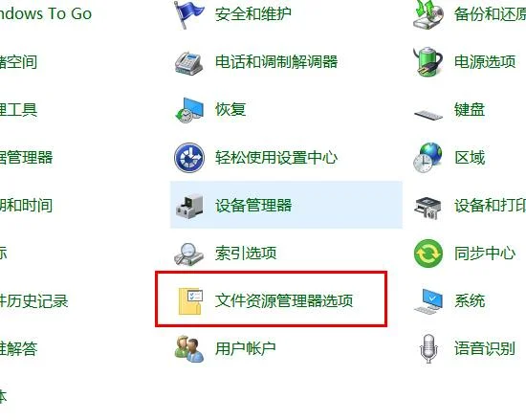Click the 索引选项 magnifier icon

pos(188,254)
